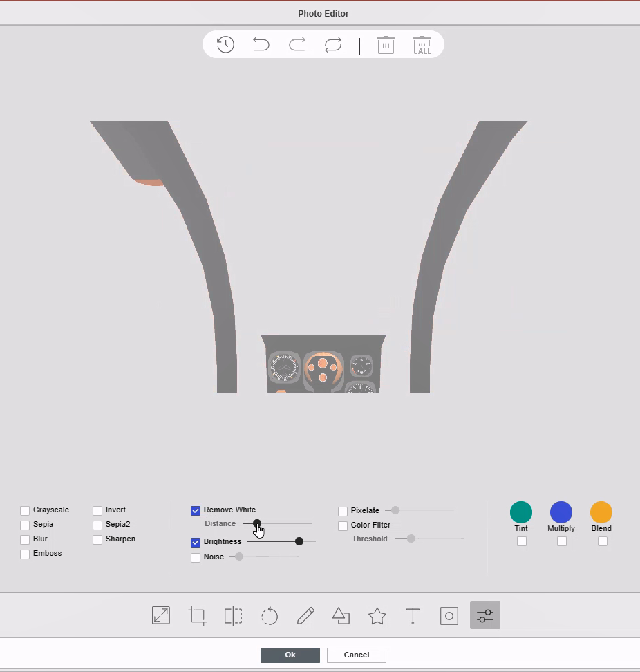640x672 pixels.
Task: Select the Rotate tool icon
Action: [270, 616]
